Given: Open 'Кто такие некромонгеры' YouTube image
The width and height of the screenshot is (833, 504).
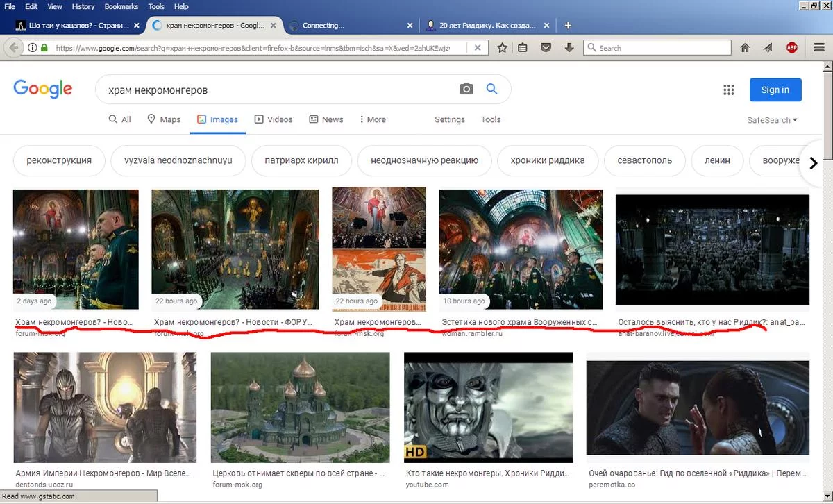Looking at the screenshot, I should point(489,408).
